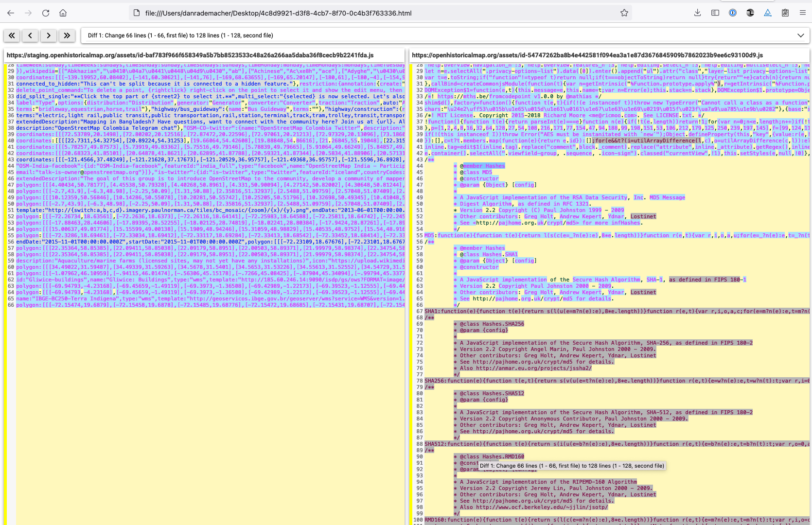Bookmark this page with the star icon
This screenshot has width=812, height=525.
pyautogui.click(x=624, y=13)
